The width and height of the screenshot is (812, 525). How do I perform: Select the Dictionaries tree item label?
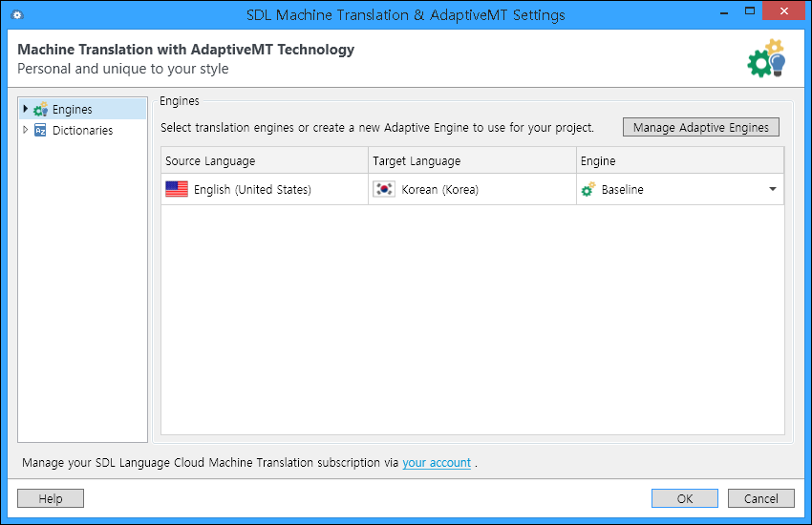click(82, 131)
